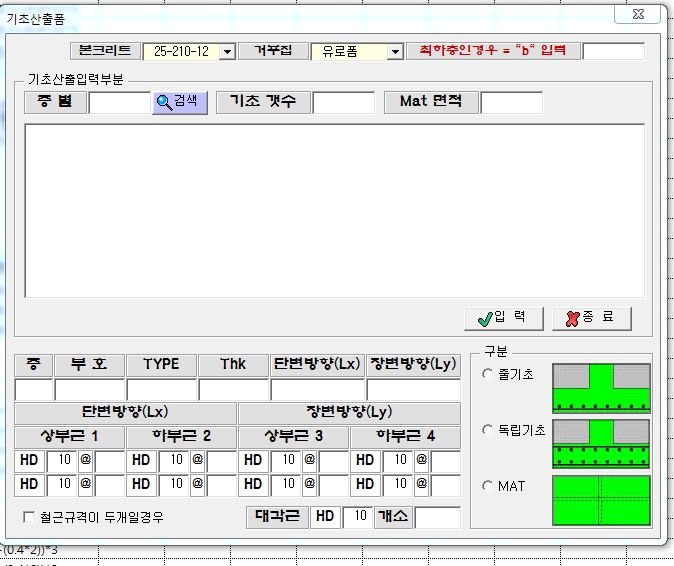This screenshot has height=566, width=674.
Task: Click the 입력 confirm button
Action: (504, 318)
